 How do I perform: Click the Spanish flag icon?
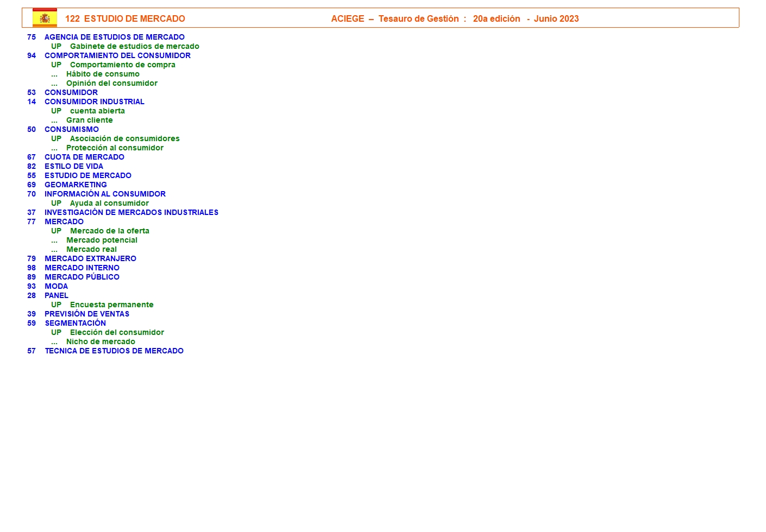click(x=45, y=18)
